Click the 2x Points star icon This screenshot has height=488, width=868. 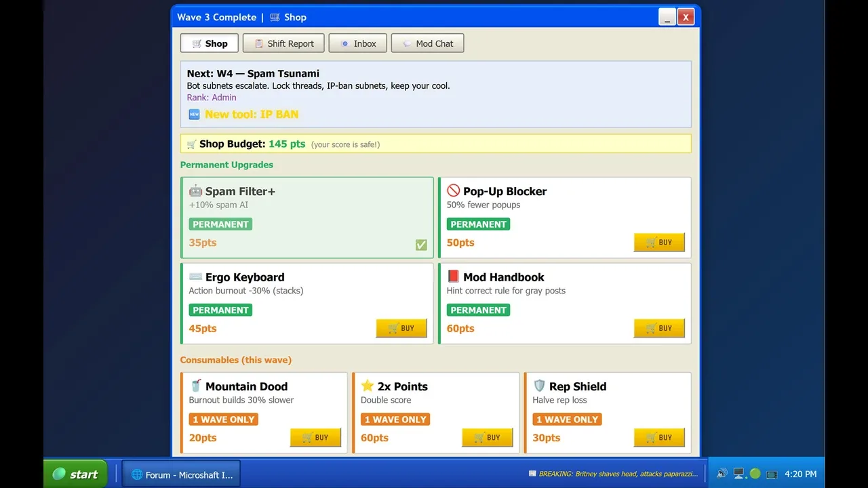(x=368, y=386)
